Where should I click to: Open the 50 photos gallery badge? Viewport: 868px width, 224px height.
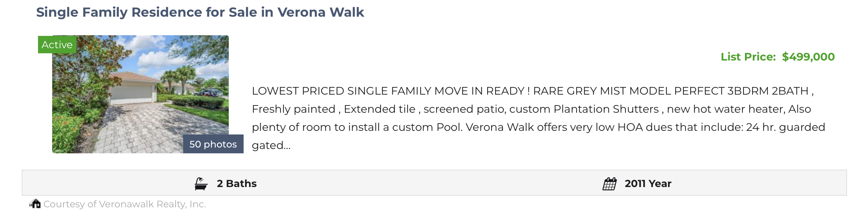click(213, 144)
